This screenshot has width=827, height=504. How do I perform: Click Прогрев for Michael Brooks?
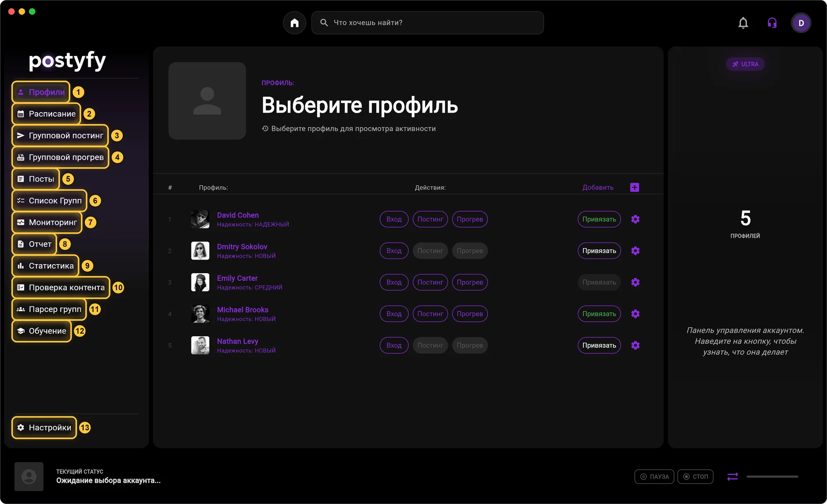(470, 314)
